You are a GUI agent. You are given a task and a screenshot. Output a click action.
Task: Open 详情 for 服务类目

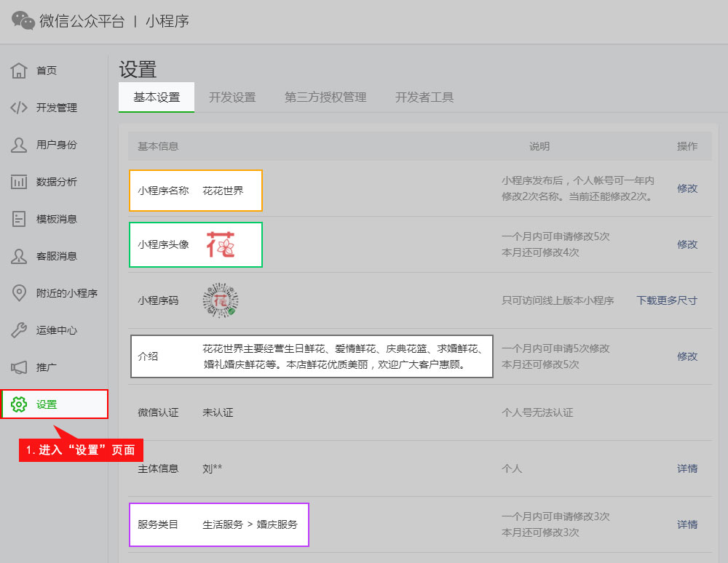(687, 524)
